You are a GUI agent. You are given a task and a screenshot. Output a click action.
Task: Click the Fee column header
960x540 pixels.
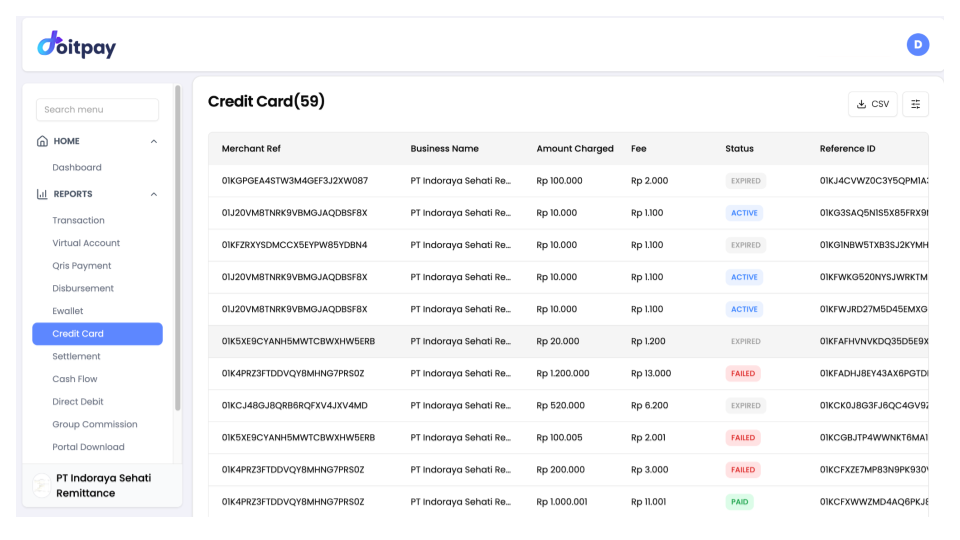coord(639,149)
